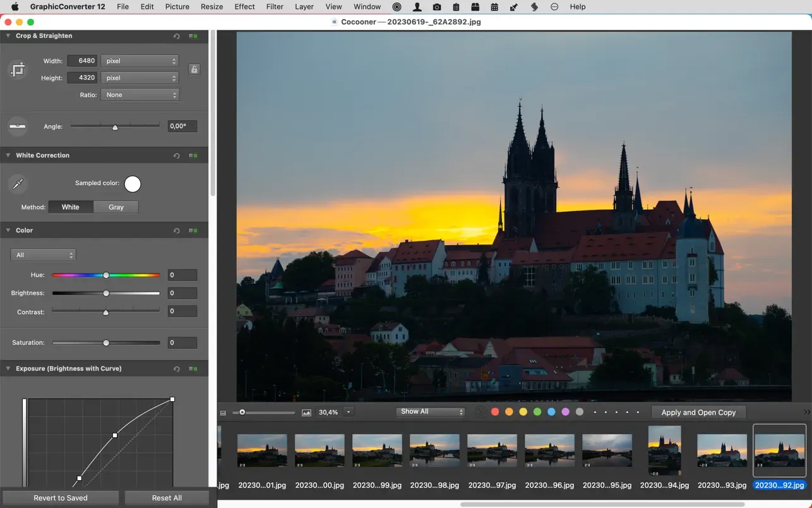Collapse the Exposure section triangle
812x508 pixels.
pyautogui.click(x=8, y=369)
